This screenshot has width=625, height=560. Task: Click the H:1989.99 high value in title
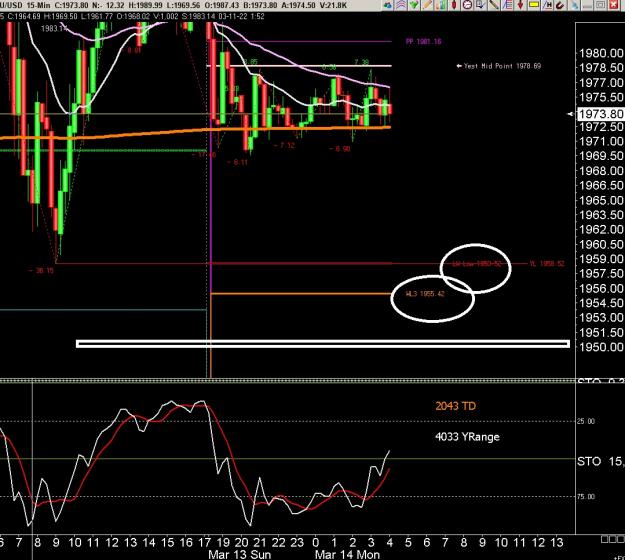[x=145, y=6]
